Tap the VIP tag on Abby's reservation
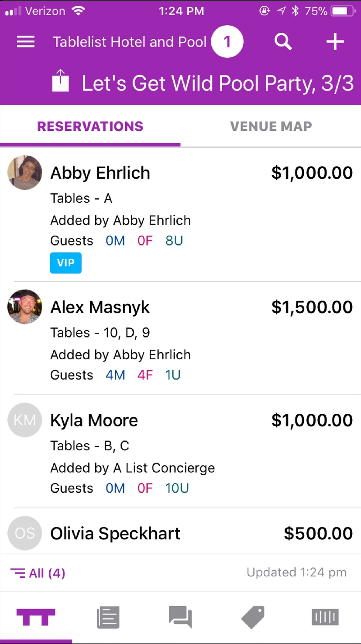Image resolution: width=361 pixels, height=644 pixels. [65, 263]
